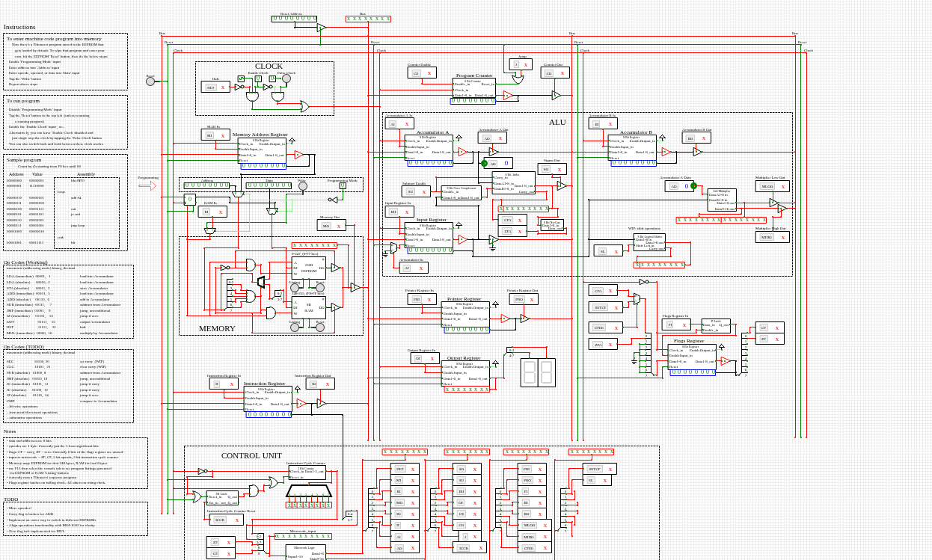Select the BI tunnel labeled Accumulator B In

click(603, 124)
